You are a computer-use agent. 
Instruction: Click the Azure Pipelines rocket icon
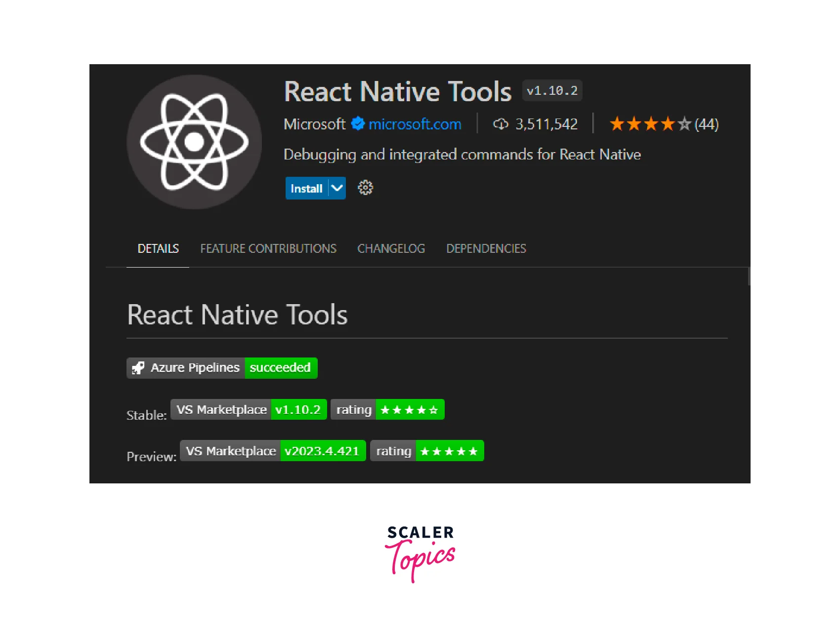(x=138, y=368)
